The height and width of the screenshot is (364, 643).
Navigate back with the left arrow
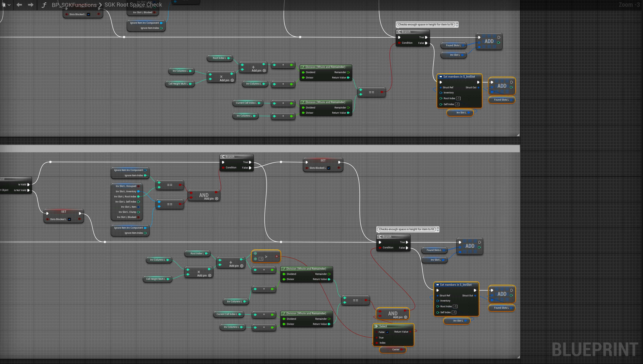pyautogui.click(x=19, y=5)
